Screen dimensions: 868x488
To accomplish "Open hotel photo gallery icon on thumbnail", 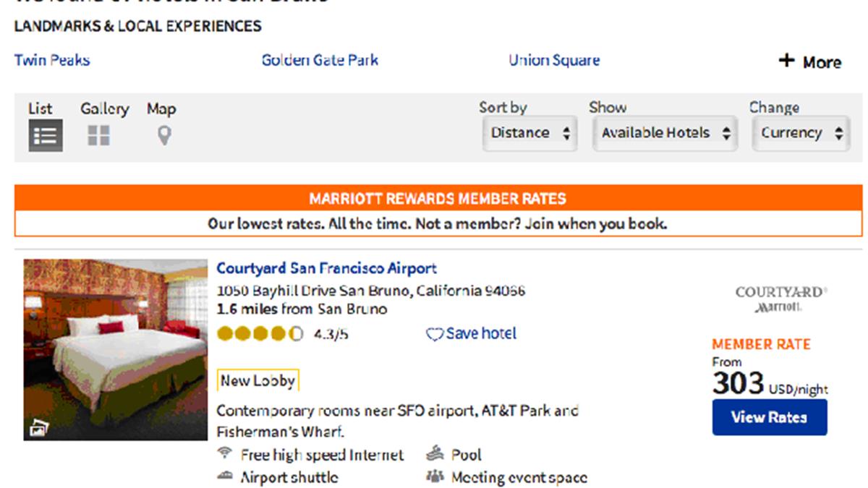I will (38, 429).
